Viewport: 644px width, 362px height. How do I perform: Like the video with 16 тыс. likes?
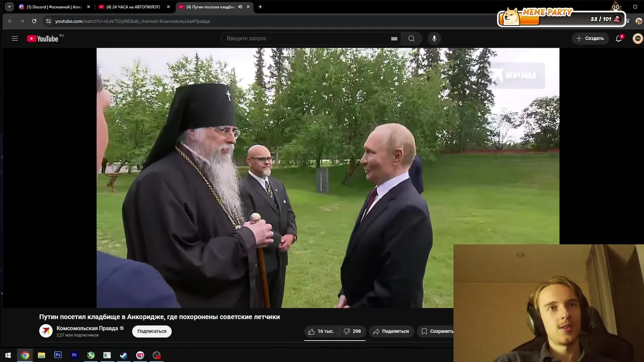point(321,331)
